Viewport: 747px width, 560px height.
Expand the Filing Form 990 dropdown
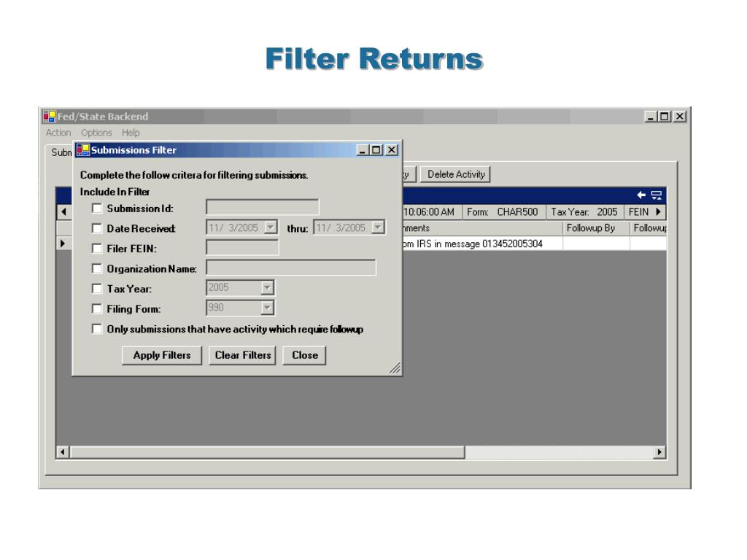coord(267,308)
